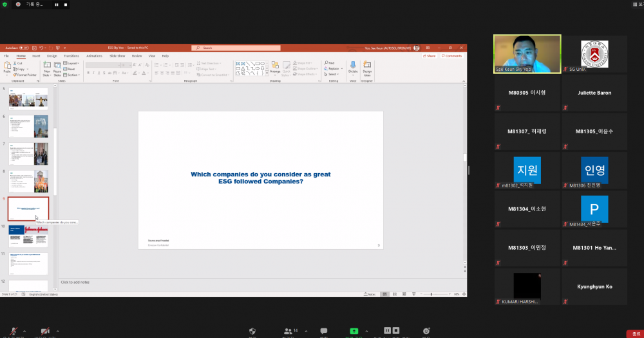
Task: Click the Cut command
Action: [17, 63]
